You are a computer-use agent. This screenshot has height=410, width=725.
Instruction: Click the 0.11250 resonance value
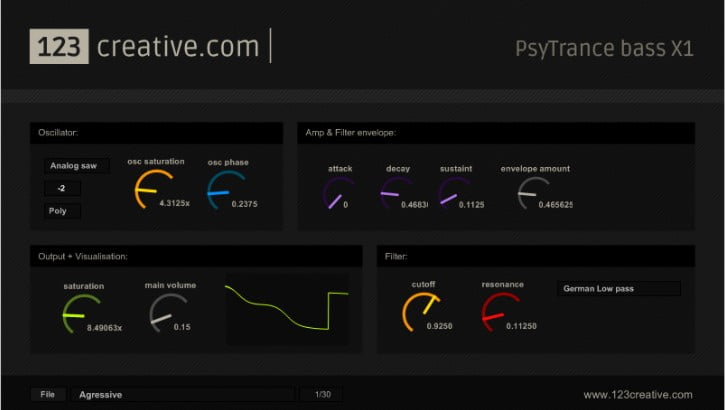coord(521,326)
